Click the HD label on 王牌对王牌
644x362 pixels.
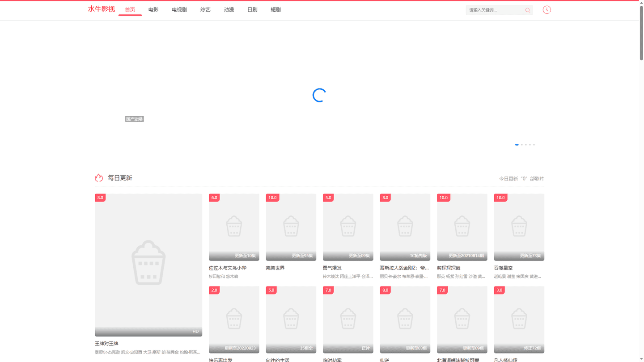click(x=195, y=332)
